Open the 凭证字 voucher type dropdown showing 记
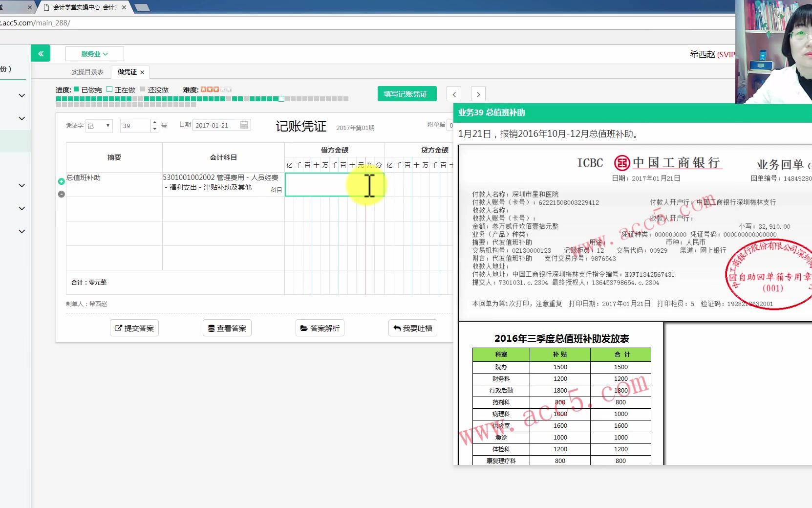Screen dimensions: 812x508 [99, 126]
